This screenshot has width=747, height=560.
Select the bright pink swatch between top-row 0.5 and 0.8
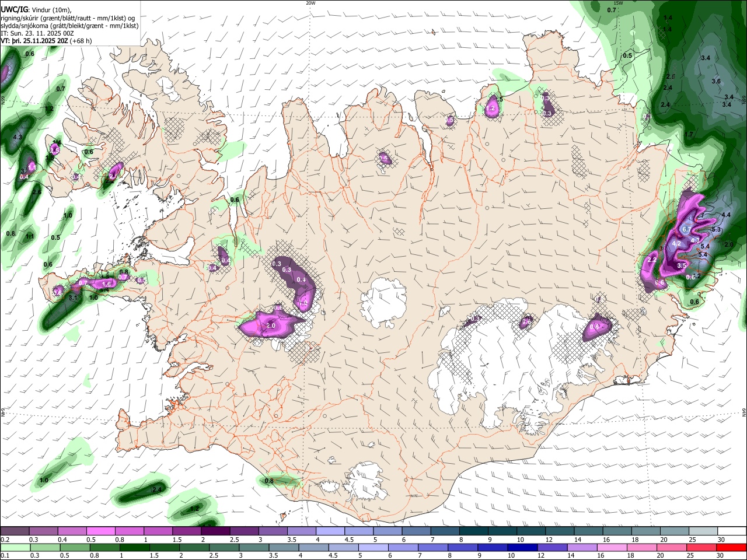coord(100,531)
